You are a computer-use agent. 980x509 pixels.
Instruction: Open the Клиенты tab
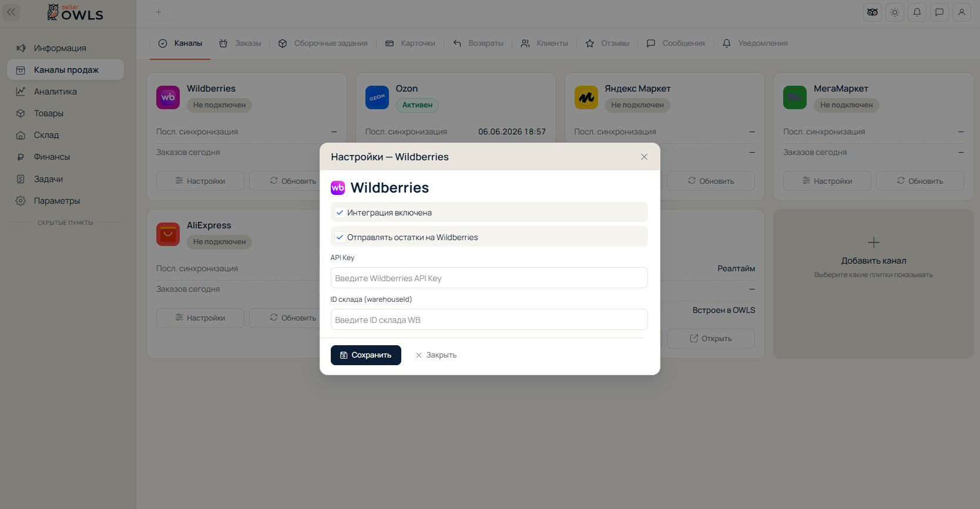point(545,43)
